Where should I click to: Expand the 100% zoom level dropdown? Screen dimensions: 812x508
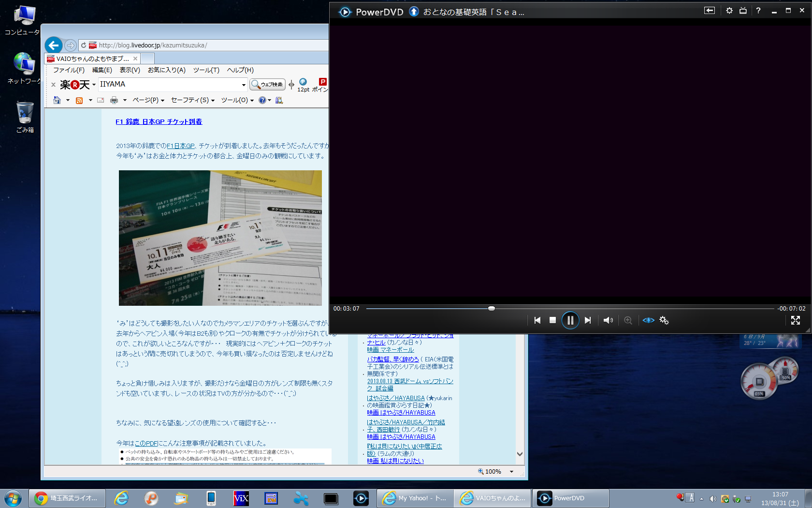pyautogui.click(x=511, y=472)
